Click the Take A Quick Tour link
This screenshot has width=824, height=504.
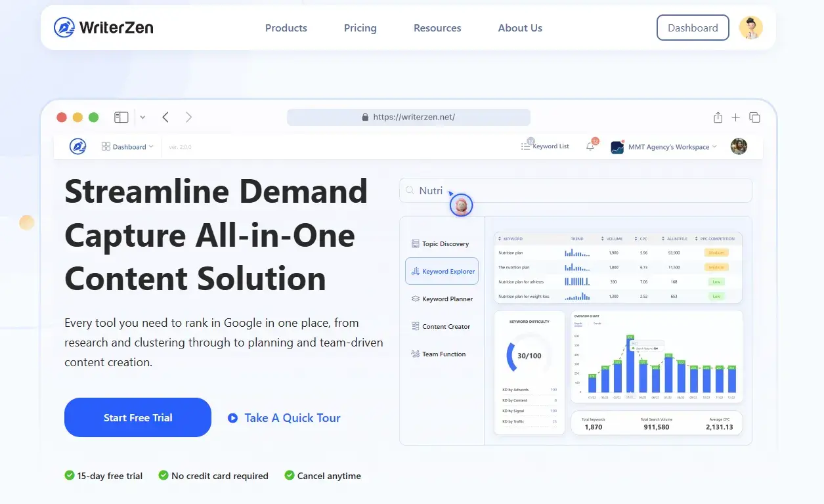(x=292, y=417)
